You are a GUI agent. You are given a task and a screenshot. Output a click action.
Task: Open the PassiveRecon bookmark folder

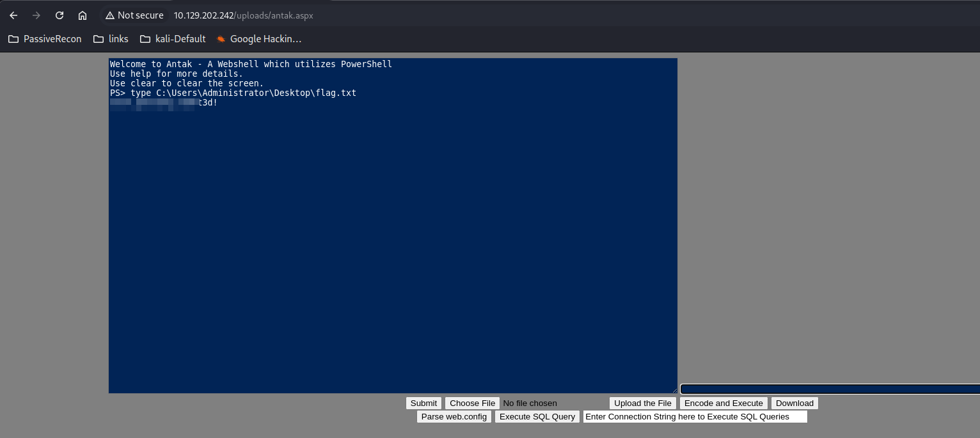45,39
